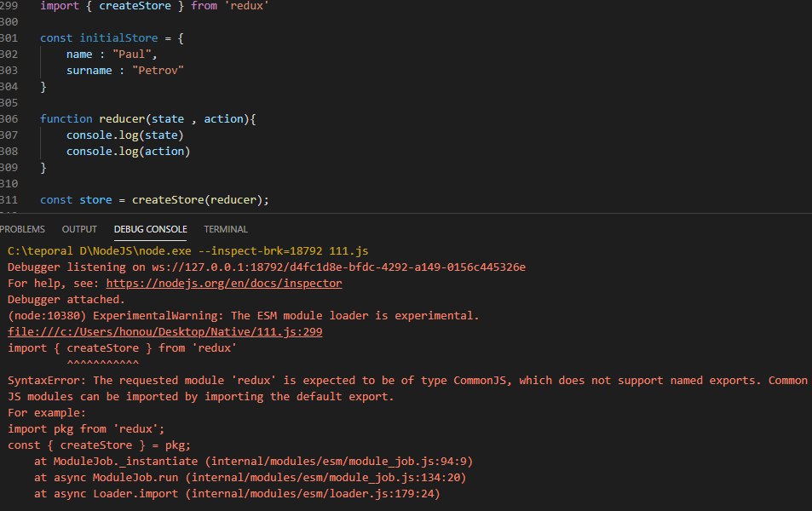Click 'const { createStore } = pkg;' line
The image size is (812, 511).
click(99, 445)
